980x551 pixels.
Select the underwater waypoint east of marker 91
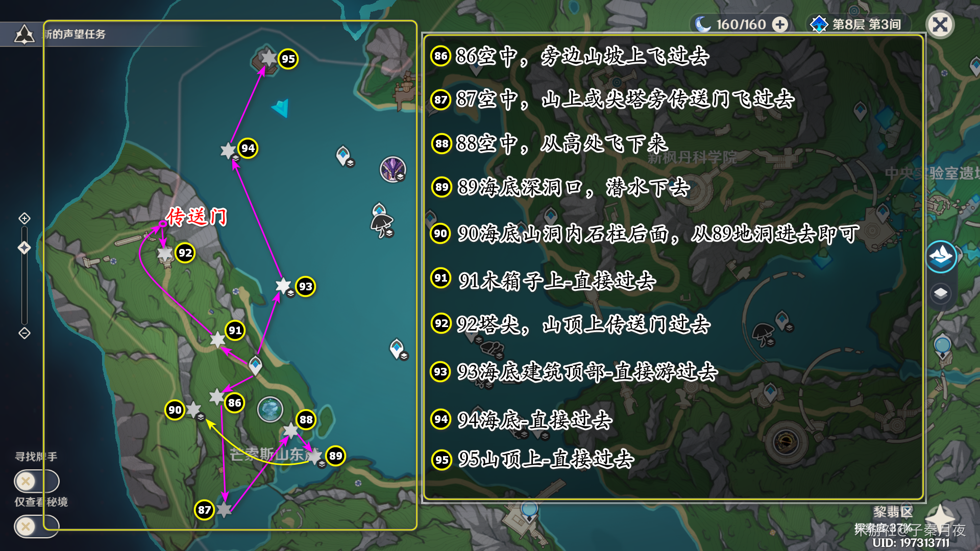[398, 349]
